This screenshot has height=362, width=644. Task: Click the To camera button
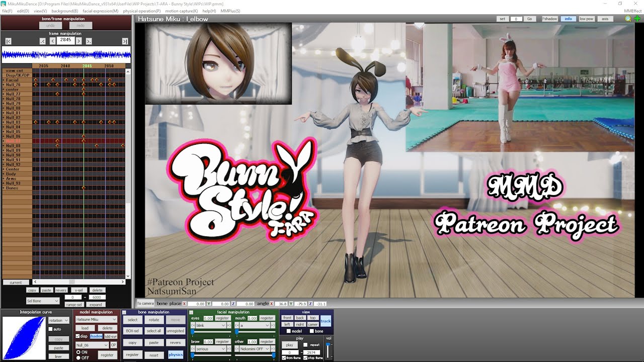[145, 303]
